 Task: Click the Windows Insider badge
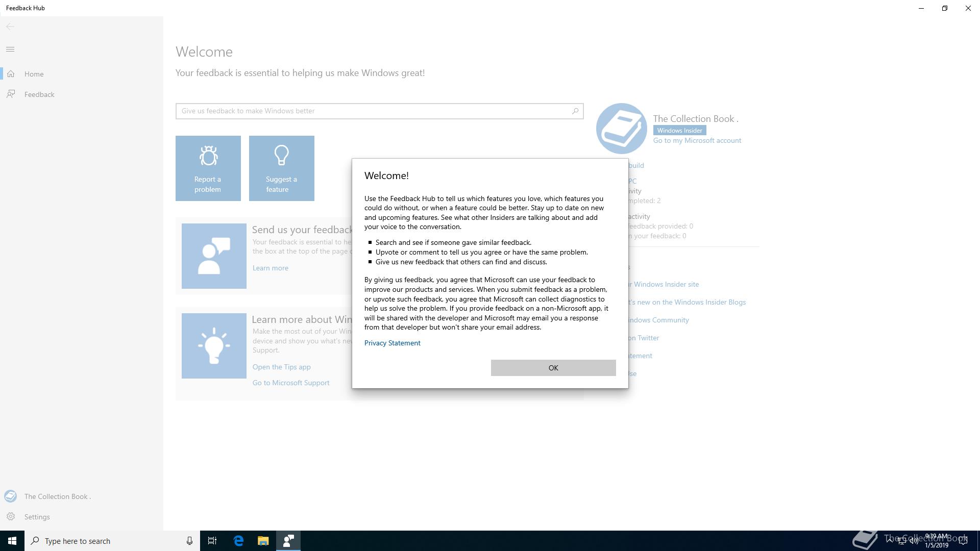pos(679,131)
